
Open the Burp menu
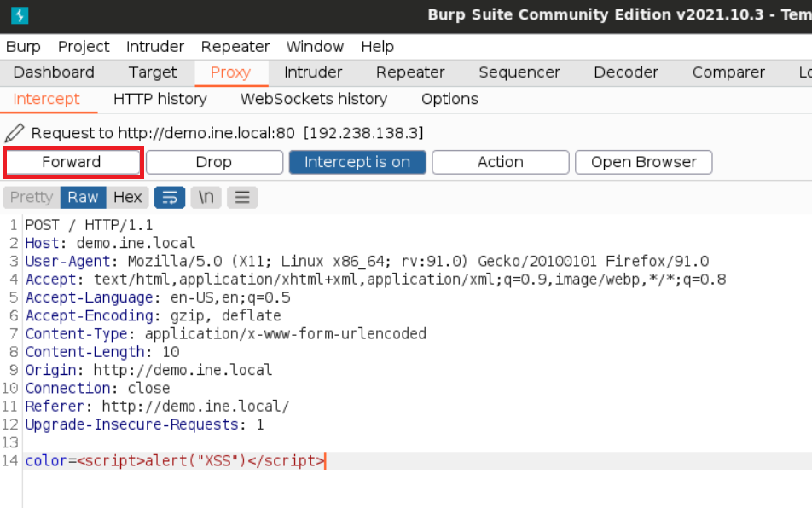coord(23,47)
